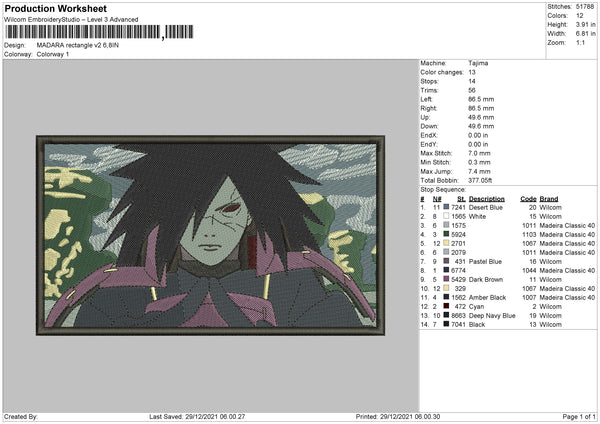Choose the Pastel Blue thread swatch
This screenshot has width=600, height=424.
point(446,261)
